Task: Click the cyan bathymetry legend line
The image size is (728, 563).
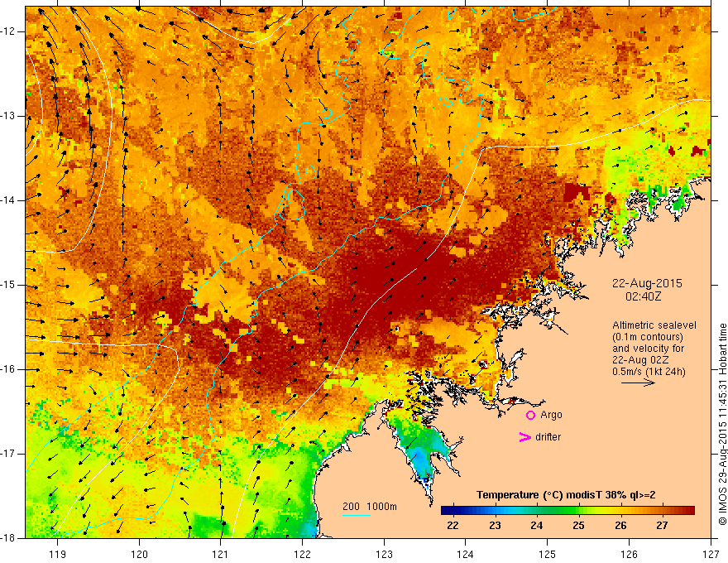Action: pyautogui.click(x=356, y=515)
